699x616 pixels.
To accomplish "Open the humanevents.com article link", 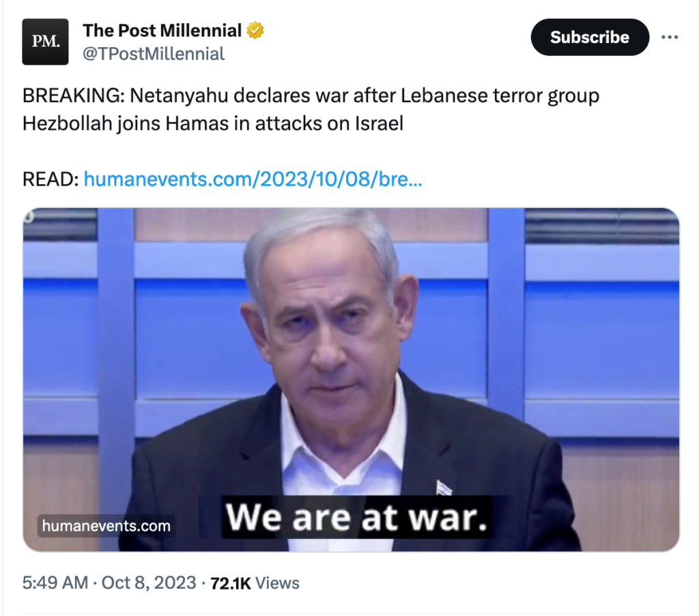I will (253, 179).
